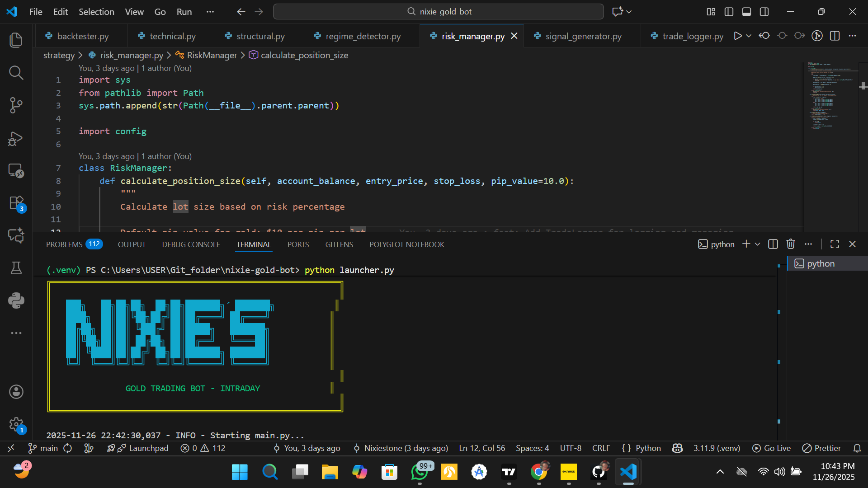Show additional activity bar views
The image size is (868, 488).
point(16,333)
